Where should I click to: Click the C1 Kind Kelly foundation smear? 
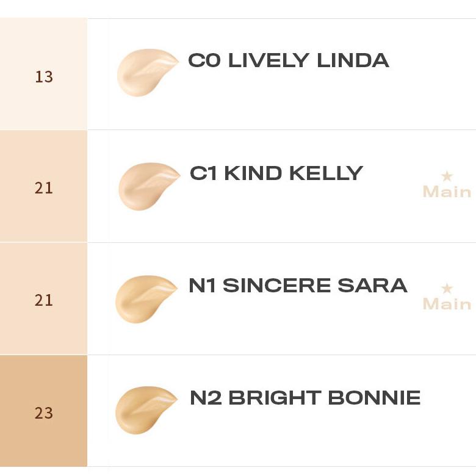(x=146, y=186)
